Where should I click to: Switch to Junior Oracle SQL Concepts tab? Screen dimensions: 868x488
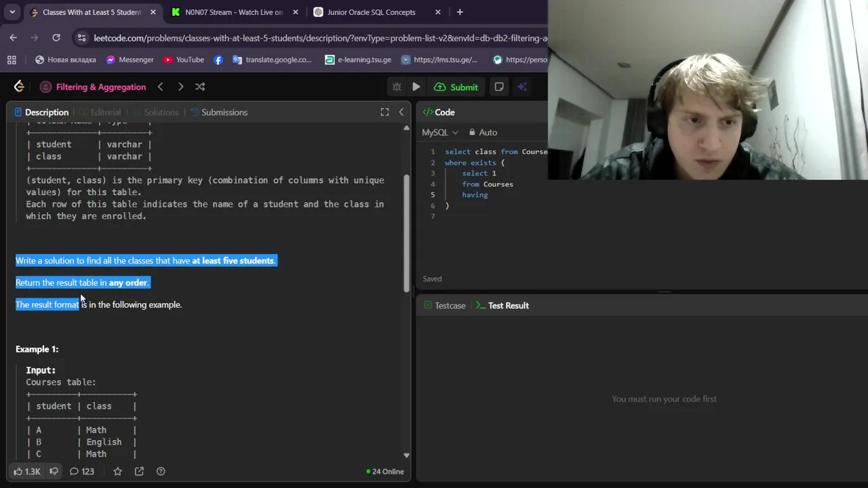click(371, 12)
